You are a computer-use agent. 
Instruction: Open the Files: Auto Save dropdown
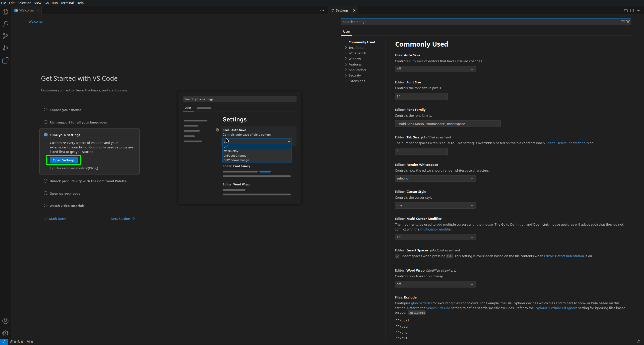[x=435, y=69]
